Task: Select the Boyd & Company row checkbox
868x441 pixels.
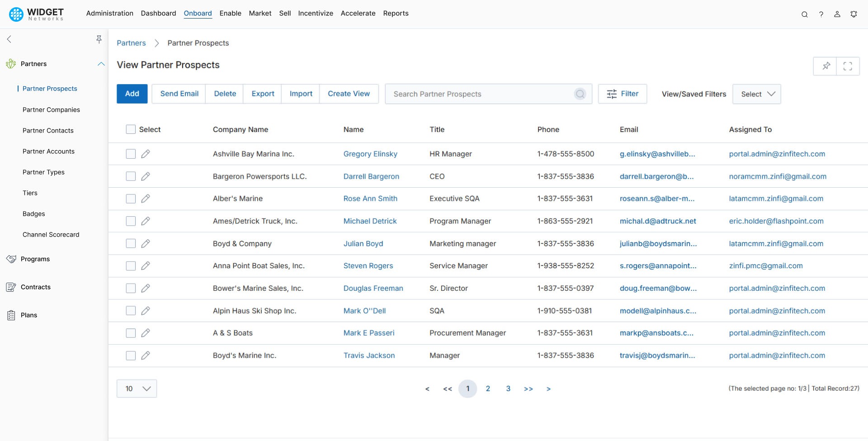Action: tap(130, 243)
